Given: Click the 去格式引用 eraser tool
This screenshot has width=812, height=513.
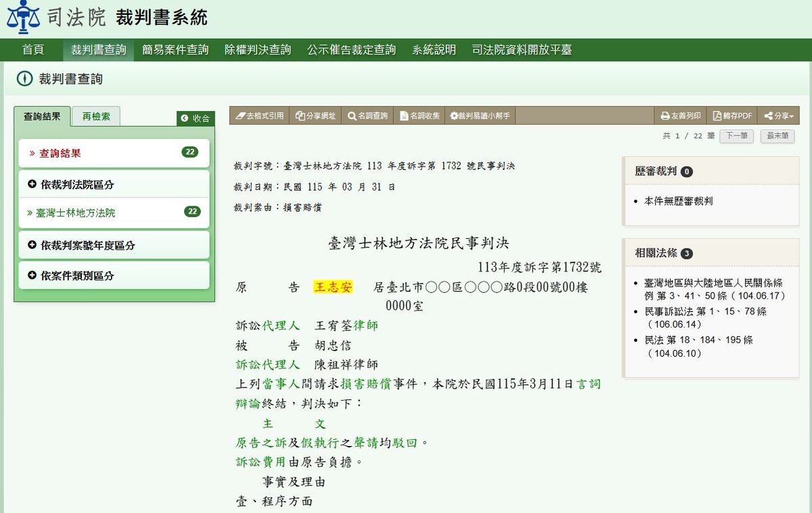Looking at the screenshot, I should 259,116.
